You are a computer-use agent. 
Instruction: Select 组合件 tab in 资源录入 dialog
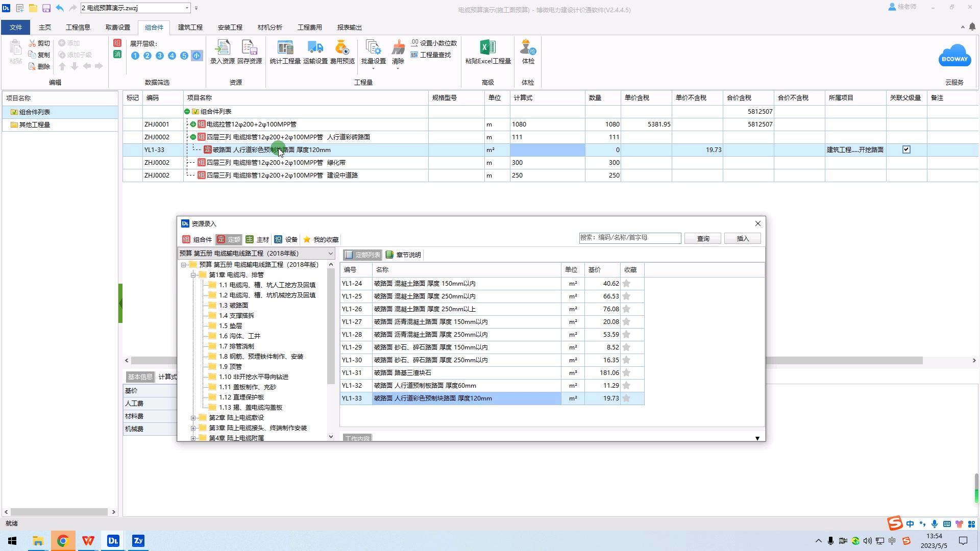coord(197,240)
